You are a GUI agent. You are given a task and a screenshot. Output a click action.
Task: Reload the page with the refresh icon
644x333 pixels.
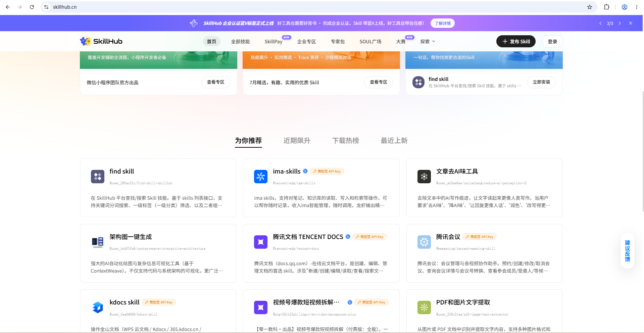pyautogui.click(x=32, y=7)
